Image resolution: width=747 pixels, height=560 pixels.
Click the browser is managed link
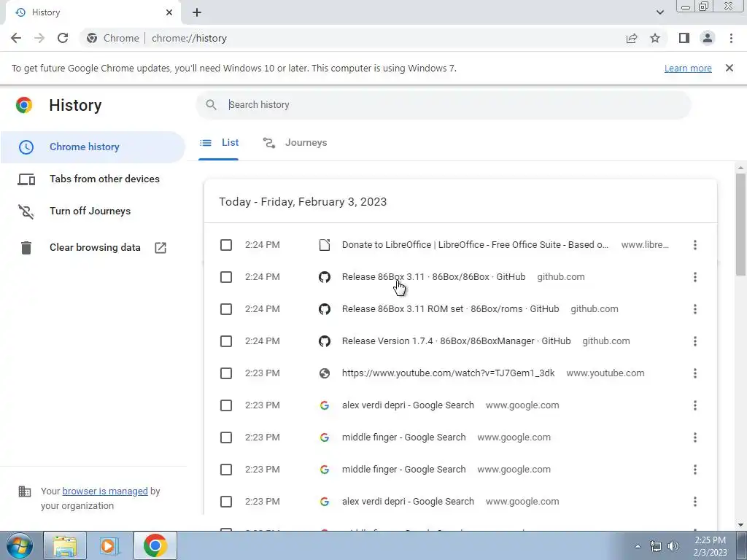pyautogui.click(x=105, y=491)
